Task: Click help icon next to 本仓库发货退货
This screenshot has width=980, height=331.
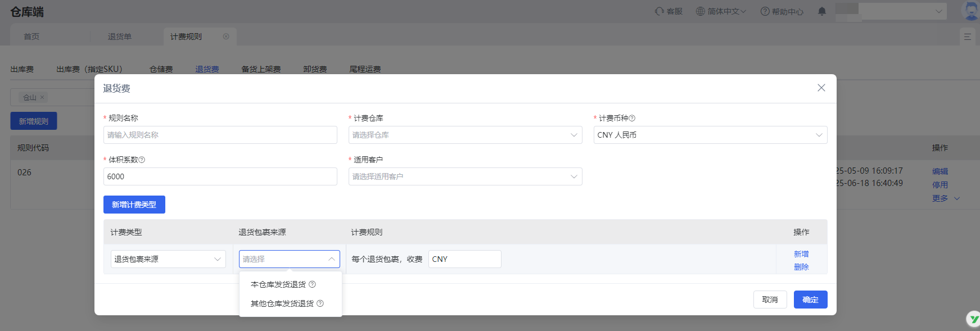Action: pos(313,284)
